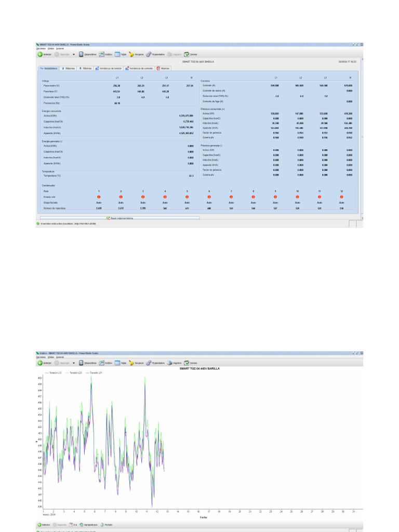399x532 pixels.
Task: Click Imprimir icon in the graph window toolbar
Action: pyautogui.click(x=169, y=363)
